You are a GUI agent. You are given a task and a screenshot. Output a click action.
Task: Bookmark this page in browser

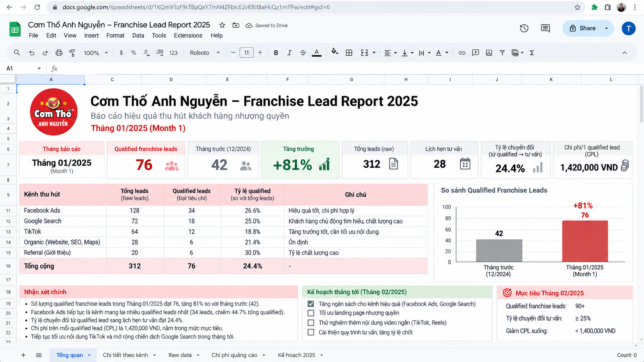coord(577,7)
